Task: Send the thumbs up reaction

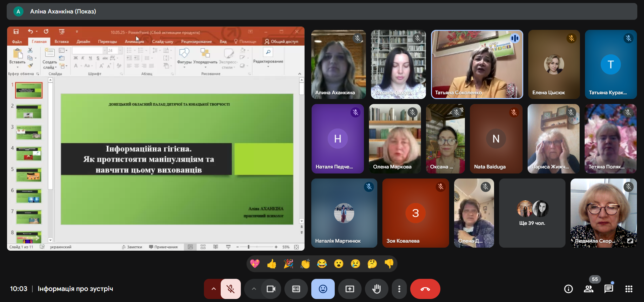Action: [272, 264]
